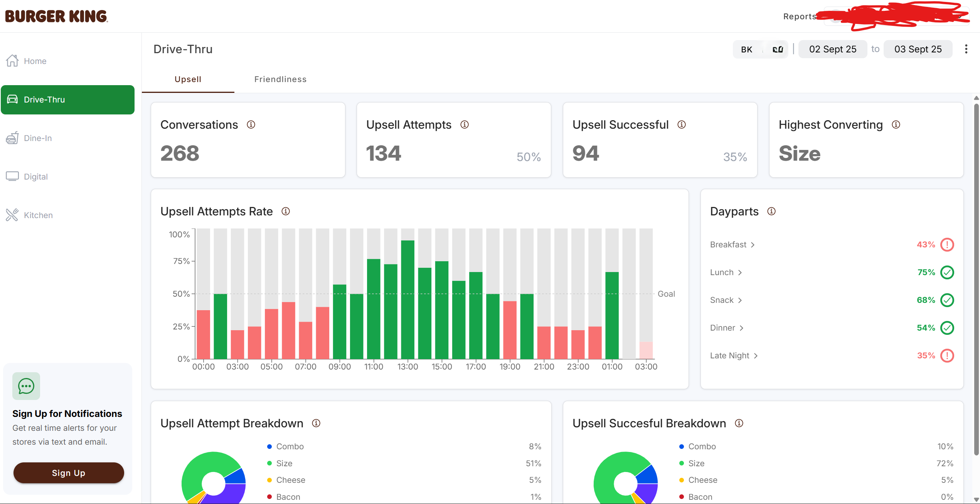Click the Dinner green checkmark status icon
The image size is (980, 504).
click(947, 328)
